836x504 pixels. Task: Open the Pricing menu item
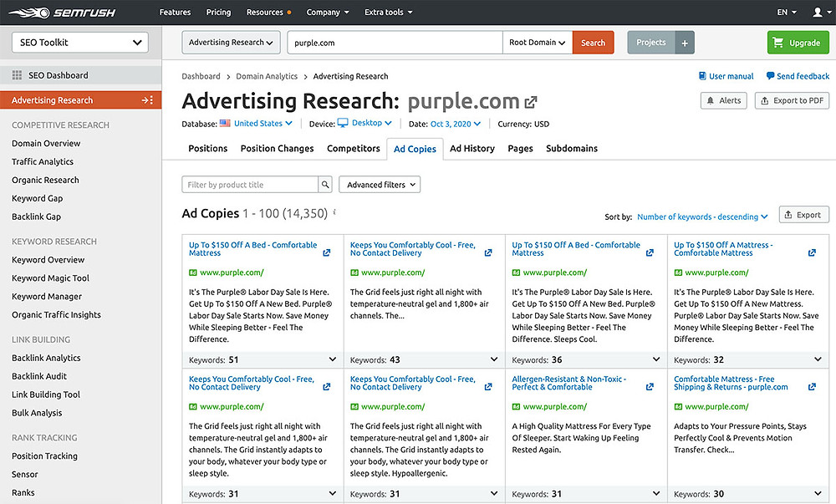218,12
